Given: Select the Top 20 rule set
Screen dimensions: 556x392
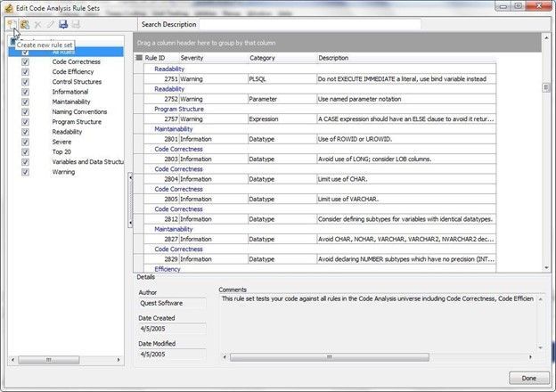Looking at the screenshot, I should (x=61, y=151).
